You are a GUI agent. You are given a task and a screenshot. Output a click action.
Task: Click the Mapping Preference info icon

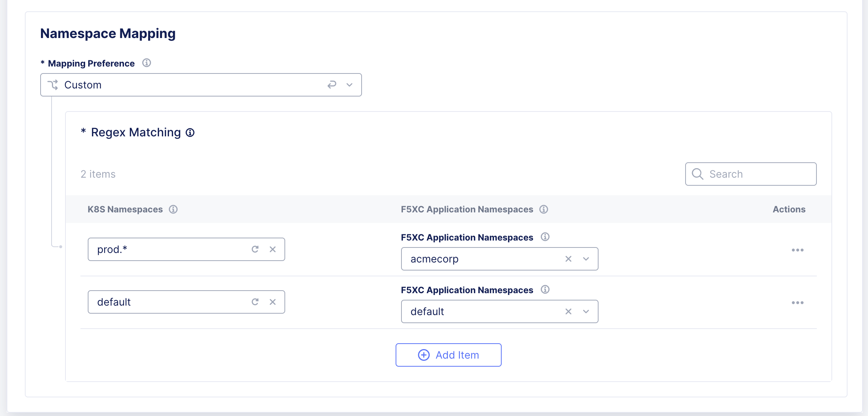click(147, 63)
